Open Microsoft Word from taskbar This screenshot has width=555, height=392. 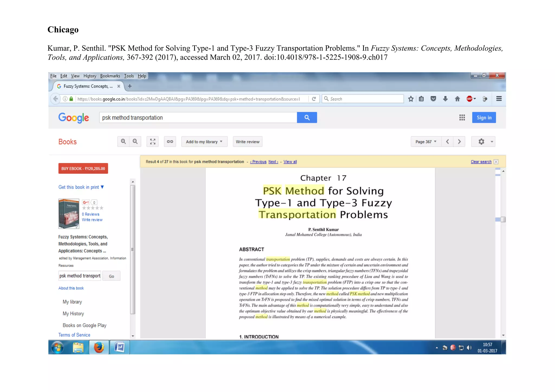point(120,347)
